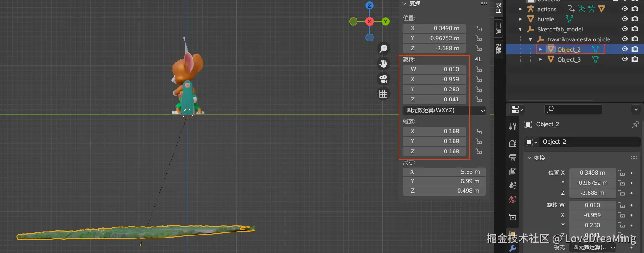Hide actions object with its eye icon
The width and height of the screenshot is (644, 253).
click(625, 9)
